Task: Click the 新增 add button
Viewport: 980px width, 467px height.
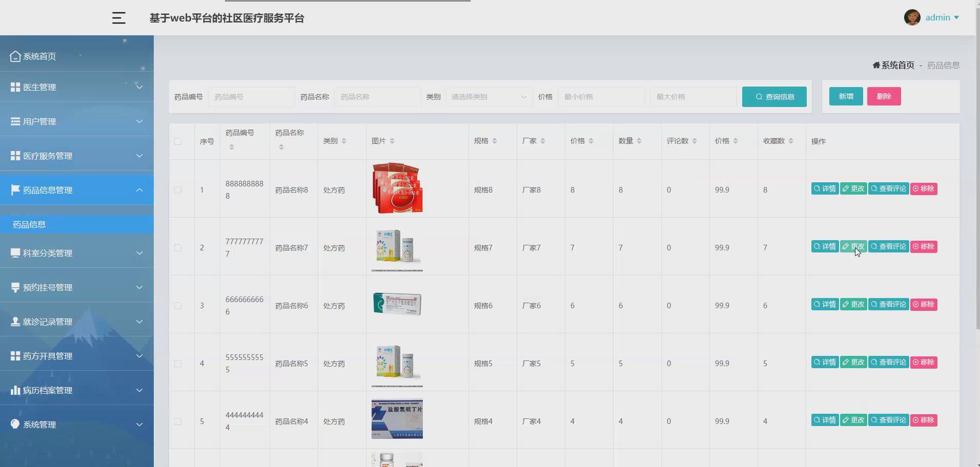Action: (846, 96)
